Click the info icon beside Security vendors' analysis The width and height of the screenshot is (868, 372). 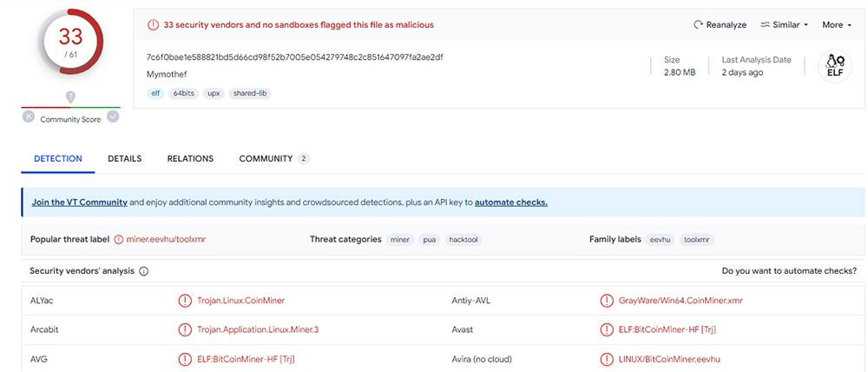point(144,272)
